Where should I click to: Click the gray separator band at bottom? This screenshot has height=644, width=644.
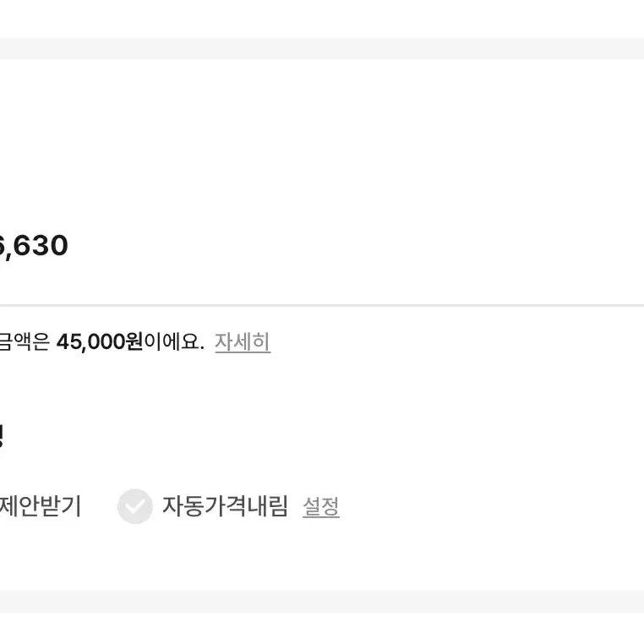point(322,602)
